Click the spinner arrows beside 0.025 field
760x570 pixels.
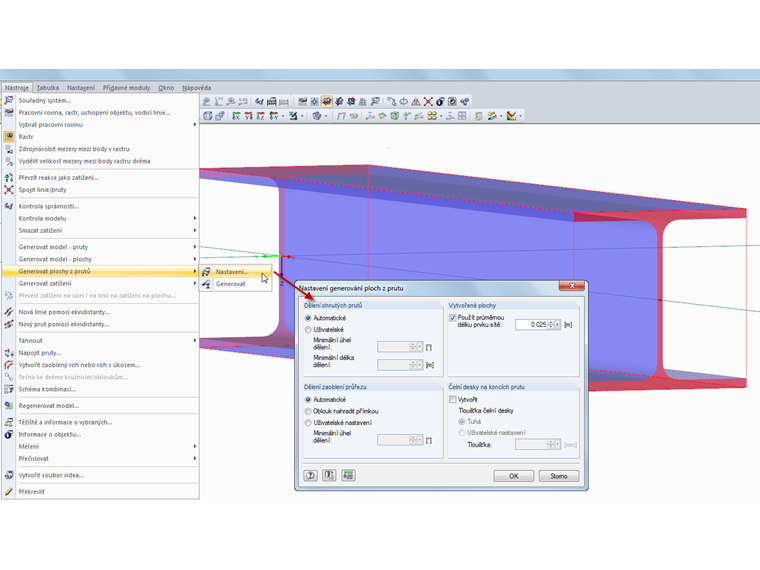click(x=551, y=324)
